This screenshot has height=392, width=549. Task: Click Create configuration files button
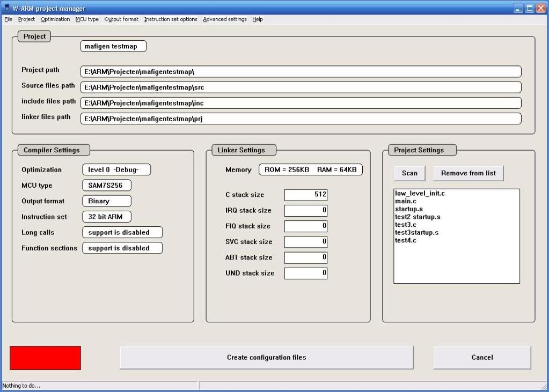[x=266, y=357]
